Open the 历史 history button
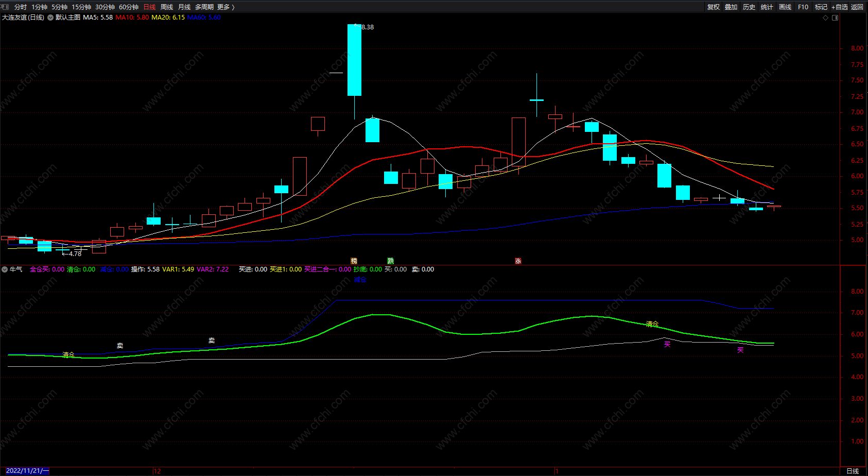The width and height of the screenshot is (868, 476). point(749,7)
